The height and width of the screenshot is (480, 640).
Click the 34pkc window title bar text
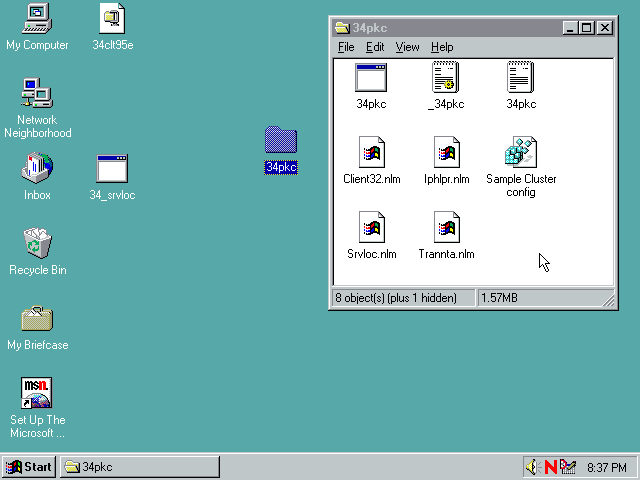[370, 28]
